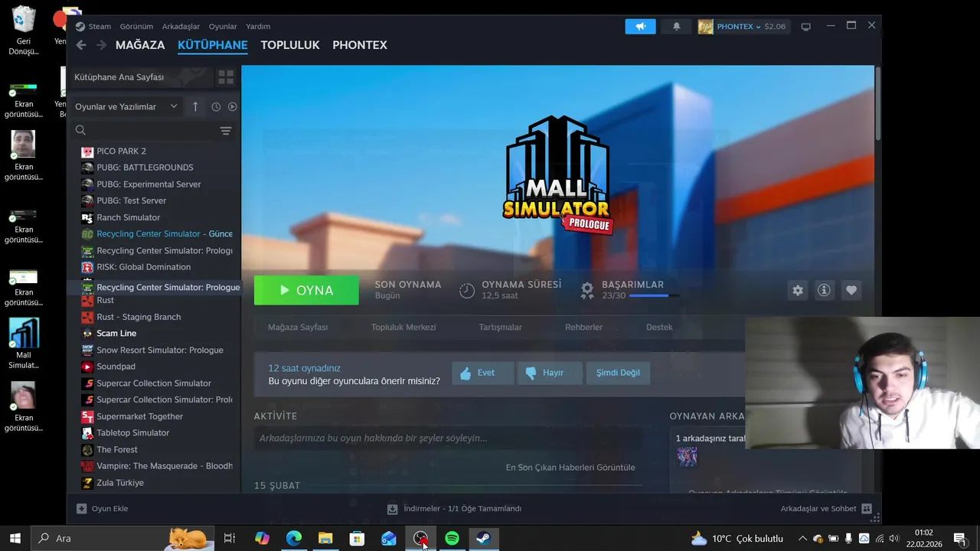
Task: Open the PHONTEX profile tab
Action: coord(360,45)
